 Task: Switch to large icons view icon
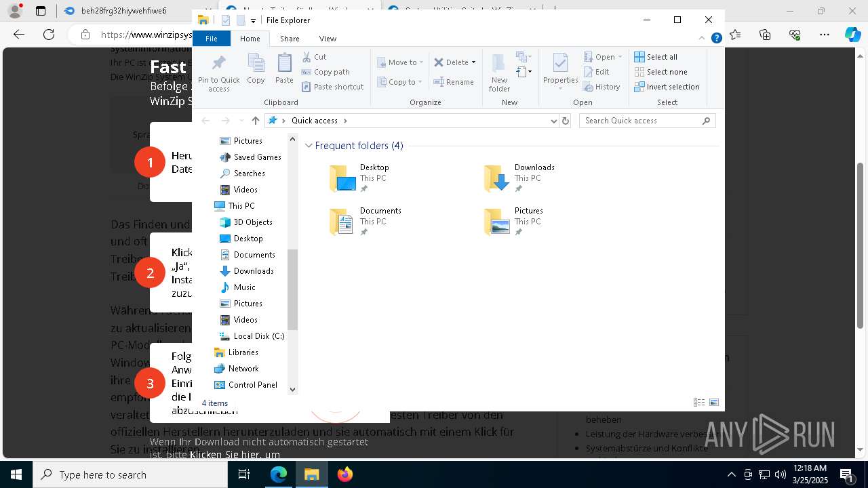point(714,403)
